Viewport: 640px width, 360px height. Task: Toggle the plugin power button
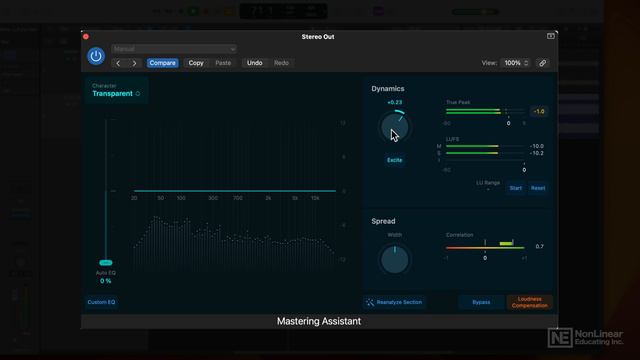pyautogui.click(x=96, y=56)
